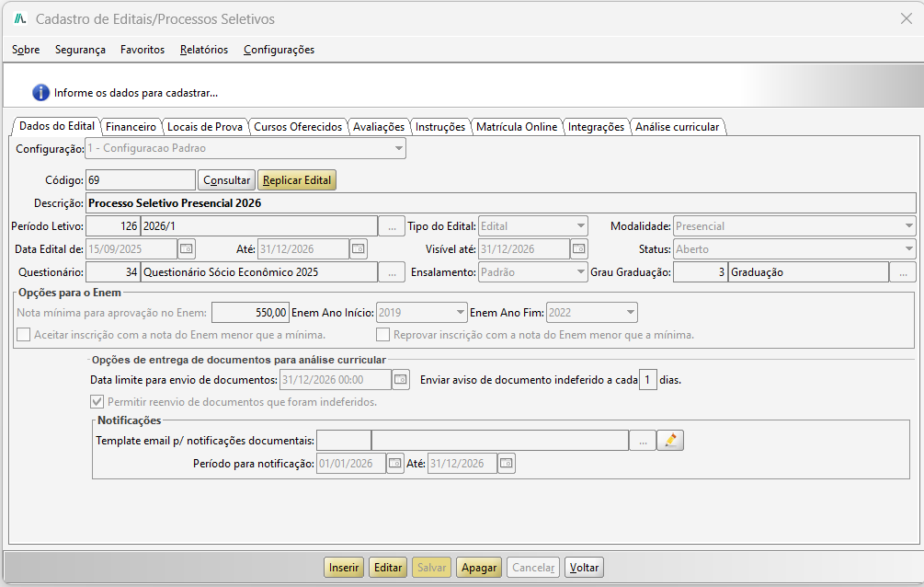
Task: Open the Configurações menu
Action: (x=279, y=50)
